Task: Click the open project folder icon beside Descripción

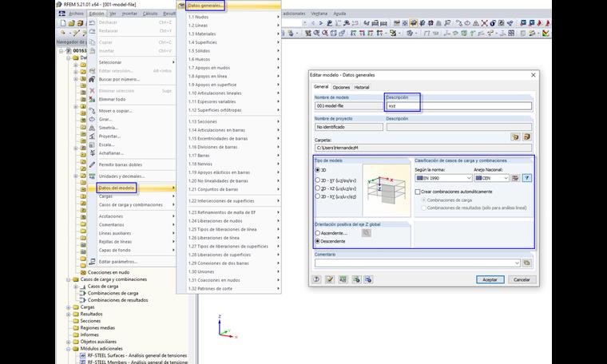Action: click(x=515, y=137)
